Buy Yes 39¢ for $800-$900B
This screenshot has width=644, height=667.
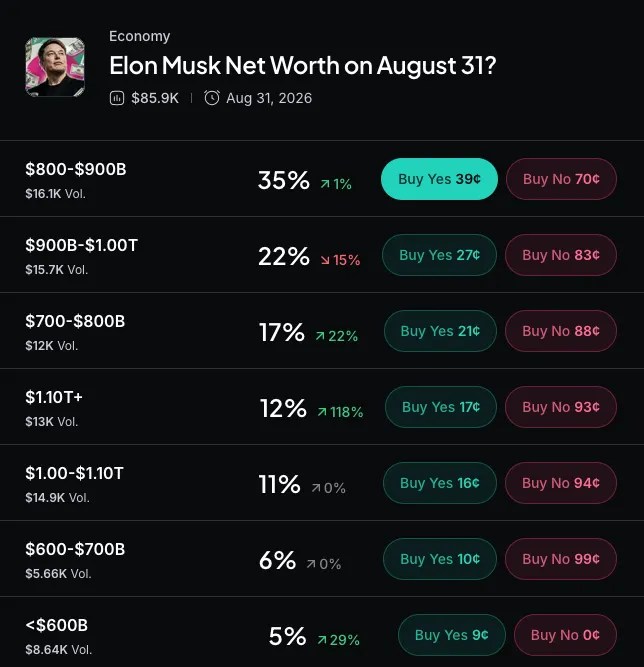(439, 179)
